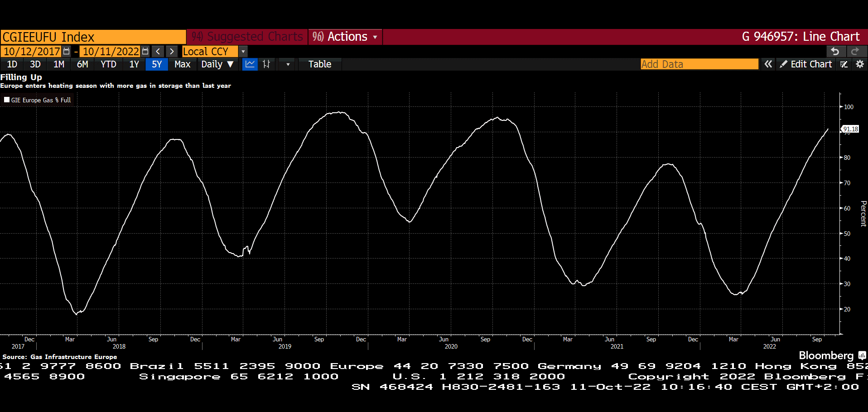The image size is (868, 412).
Task: Select the 1Y time range
Action: coord(134,64)
